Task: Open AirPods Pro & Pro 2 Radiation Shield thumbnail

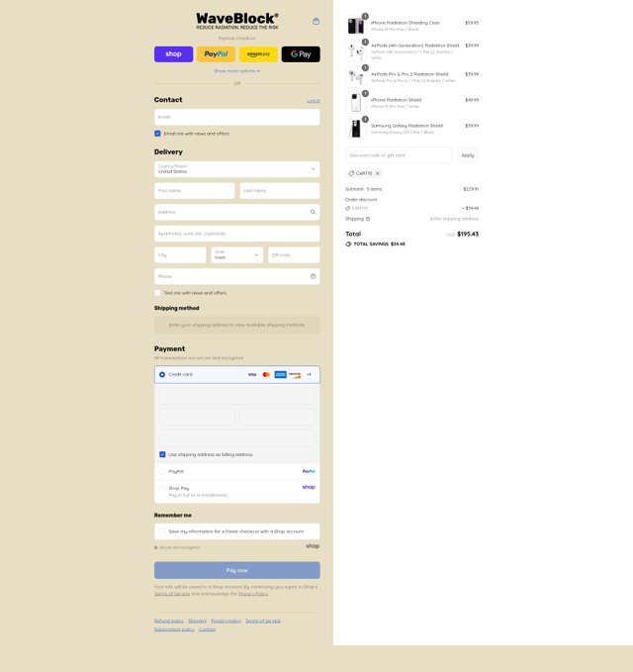Action: [x=356, y=77]
